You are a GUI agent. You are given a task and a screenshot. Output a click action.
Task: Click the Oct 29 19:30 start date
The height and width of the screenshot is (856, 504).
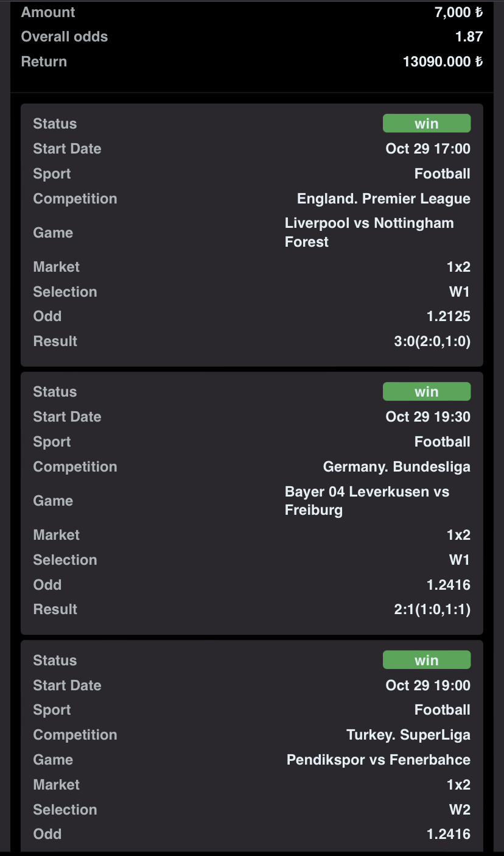tap(427, 417)
